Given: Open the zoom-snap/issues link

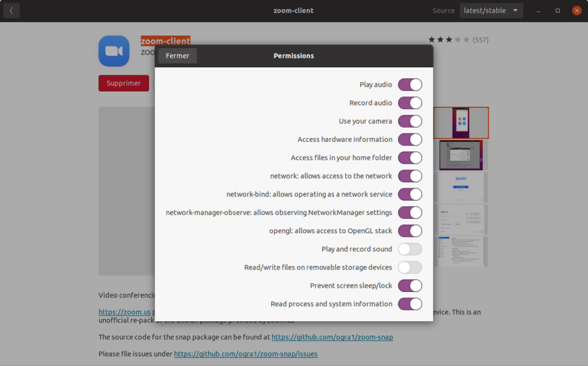Looking at the screenshot, I should tap(246, 353).
